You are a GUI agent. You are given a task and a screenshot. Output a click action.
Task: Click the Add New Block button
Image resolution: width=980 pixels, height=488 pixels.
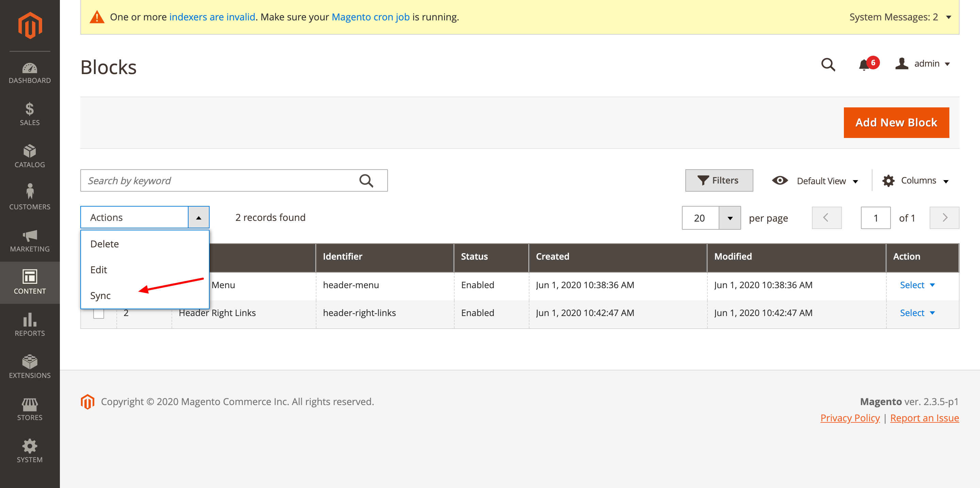coord(896,122)
